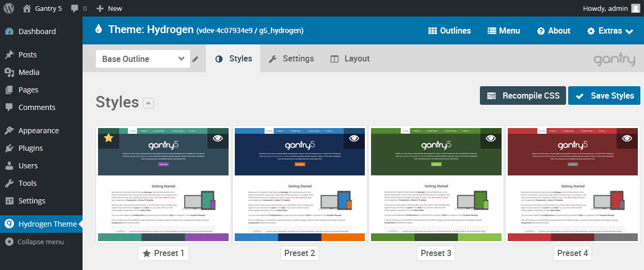Open the admin user avatar
The width and height of the screenshot is (644, 270).
point(635,8)
